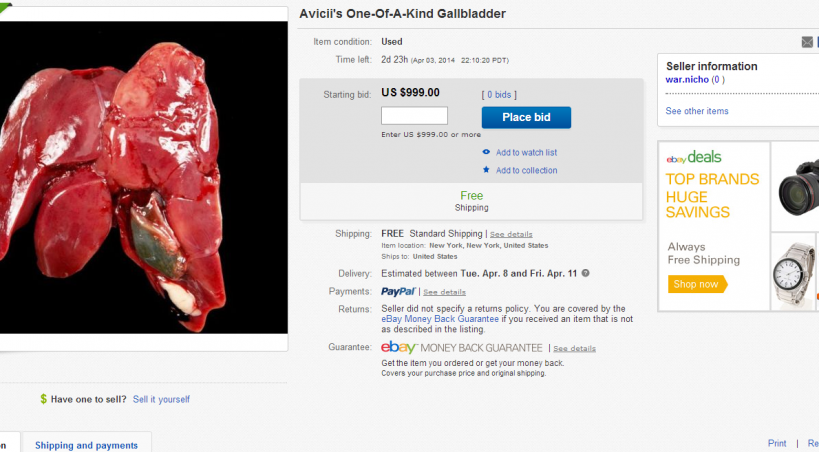Click the dollar sign sell icon

[x=43, y=399]
